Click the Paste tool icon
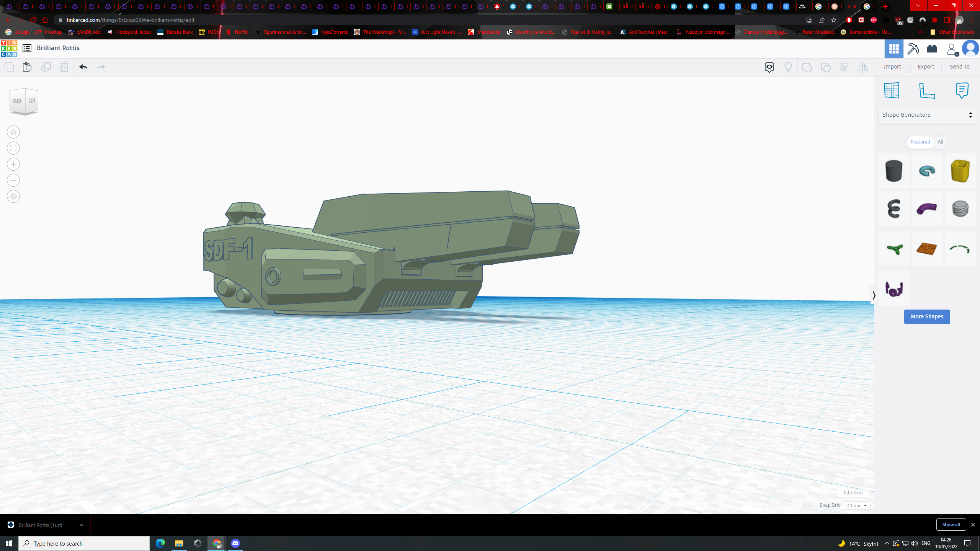 click(27, 67)
